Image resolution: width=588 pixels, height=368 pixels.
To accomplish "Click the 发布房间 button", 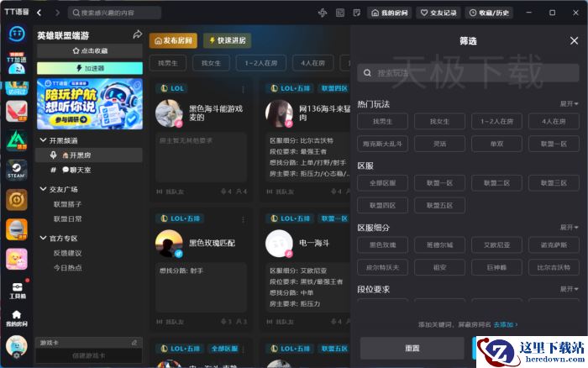I will click(x=173, y=40).
